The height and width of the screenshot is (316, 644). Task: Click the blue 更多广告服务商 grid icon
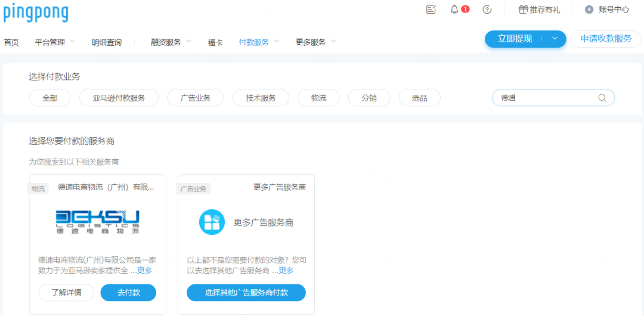pyautogui.click(x=212, y=222)
